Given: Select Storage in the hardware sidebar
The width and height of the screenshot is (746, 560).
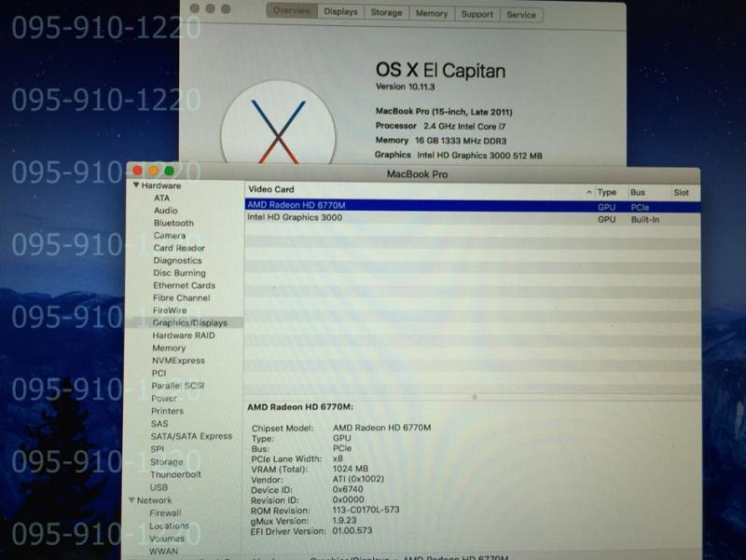Looking at the screenshot, I should tap(167, 461).
